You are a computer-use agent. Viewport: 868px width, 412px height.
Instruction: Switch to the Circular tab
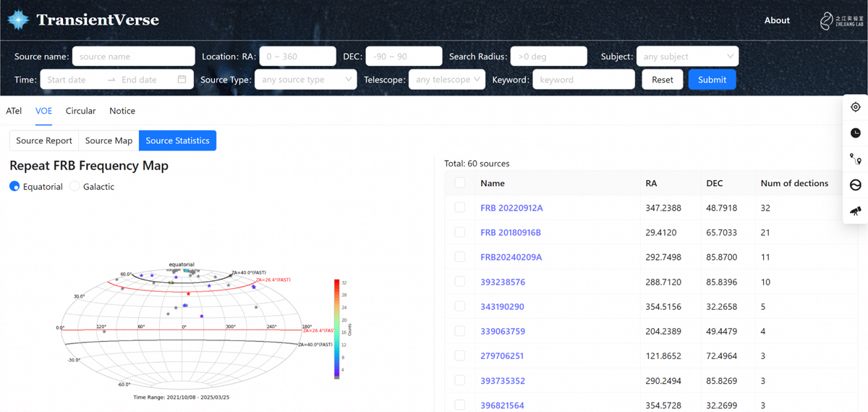pos(80,111)
